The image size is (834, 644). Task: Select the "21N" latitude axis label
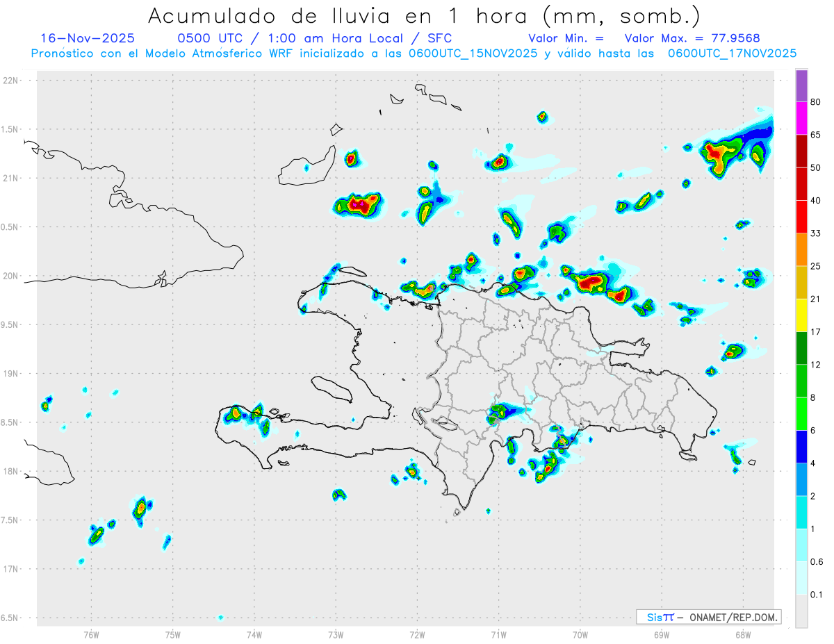[x=10, y=179]
